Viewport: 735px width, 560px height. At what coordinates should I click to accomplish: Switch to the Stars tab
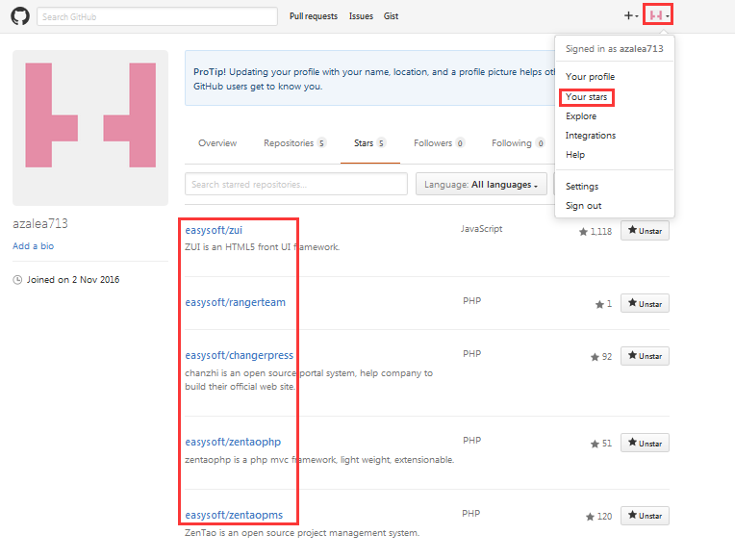369,143
